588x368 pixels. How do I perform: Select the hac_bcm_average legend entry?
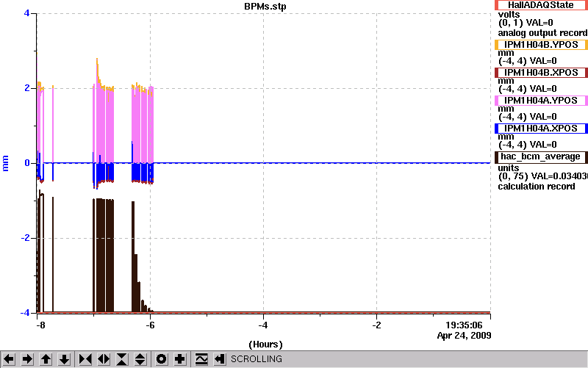[541, 156]
